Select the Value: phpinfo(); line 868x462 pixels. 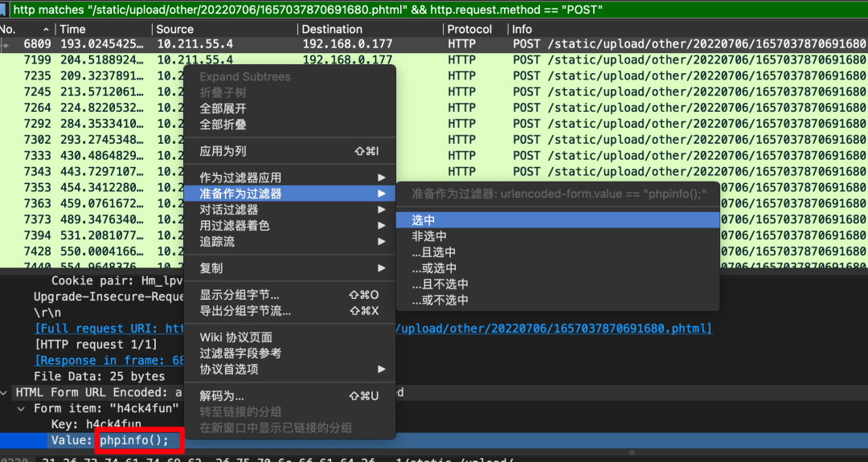click(x=109, y=440)
